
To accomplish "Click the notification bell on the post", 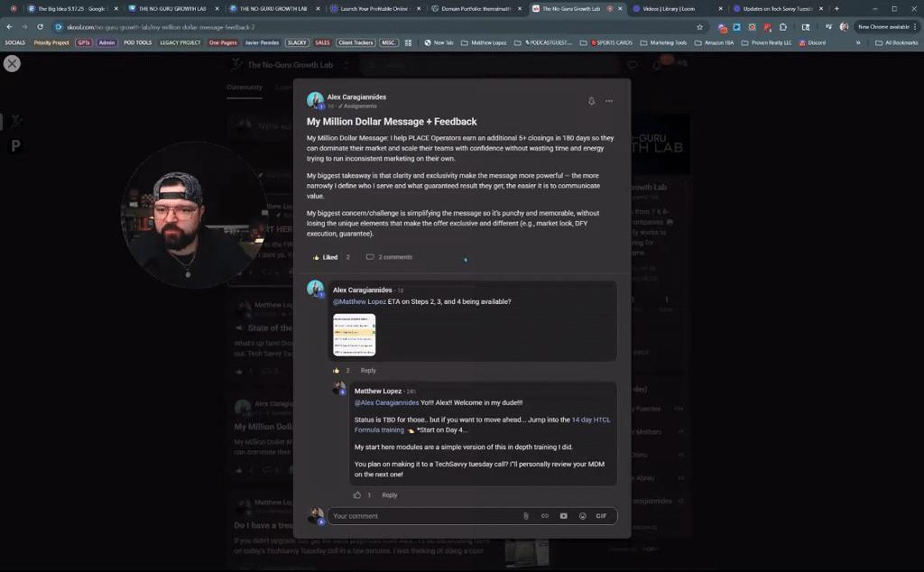I will click(592, 101).
